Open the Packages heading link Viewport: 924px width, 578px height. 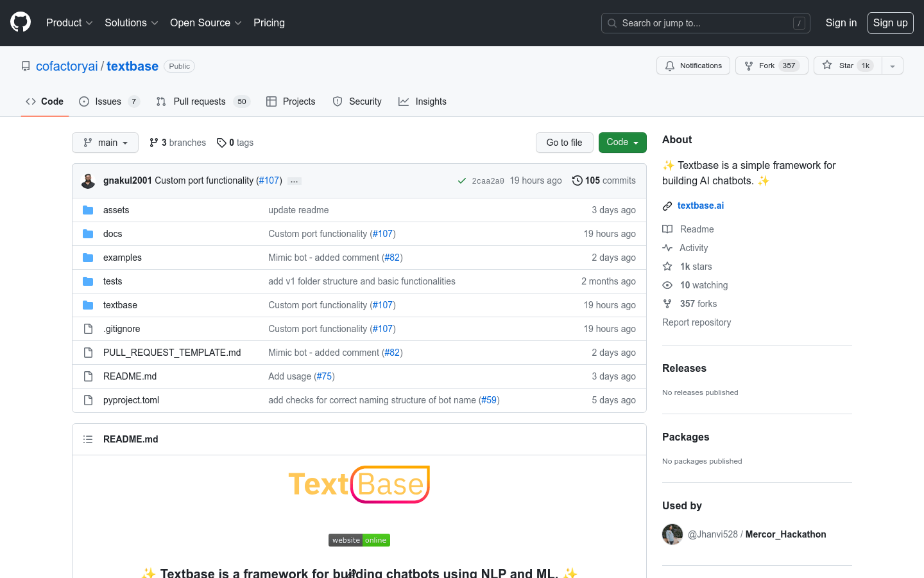(685, 437)
